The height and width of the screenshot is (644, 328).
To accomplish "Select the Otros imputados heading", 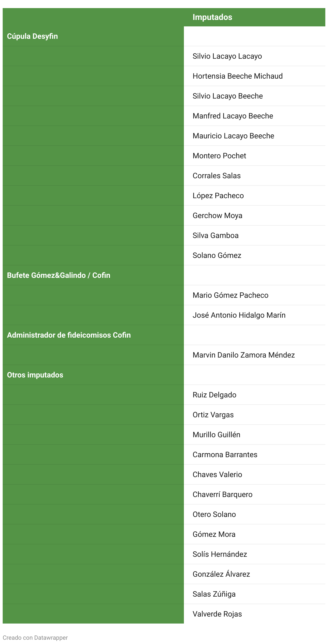I will (x=35, y=375).
